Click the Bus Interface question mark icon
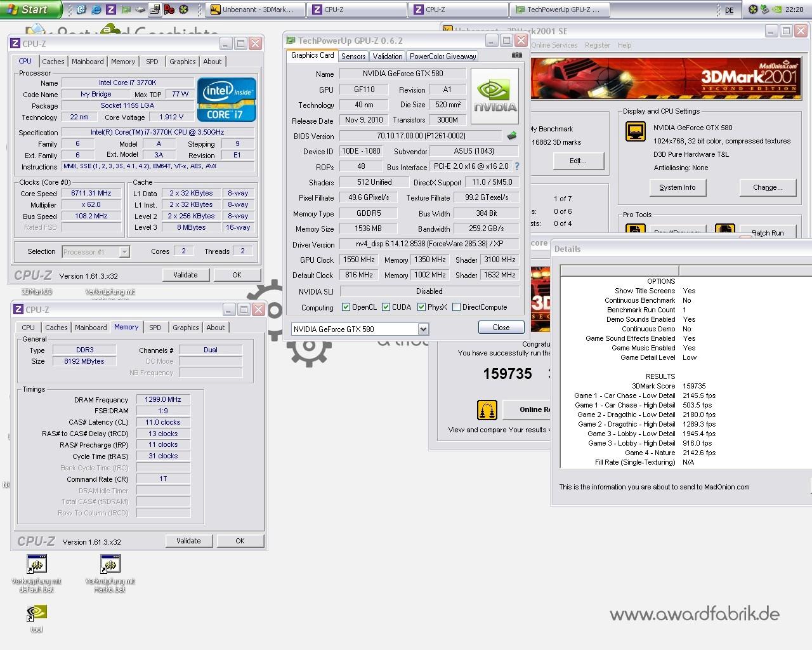This screenshot has width=812, height=650. (517, 166)
